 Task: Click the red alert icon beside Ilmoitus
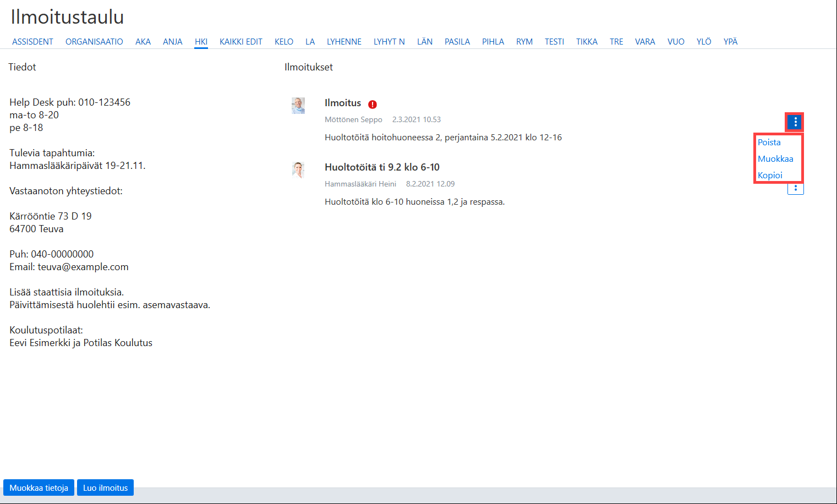coord(373,104)
